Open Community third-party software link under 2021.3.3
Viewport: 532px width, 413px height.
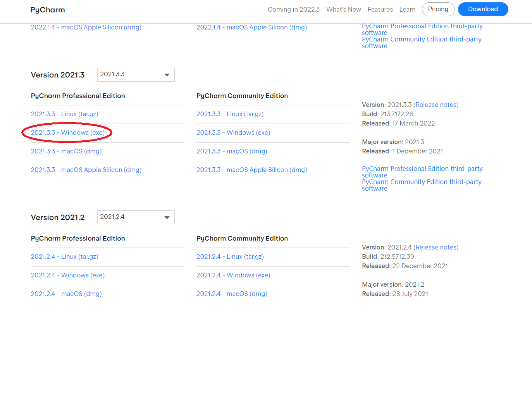click(422, 185)
